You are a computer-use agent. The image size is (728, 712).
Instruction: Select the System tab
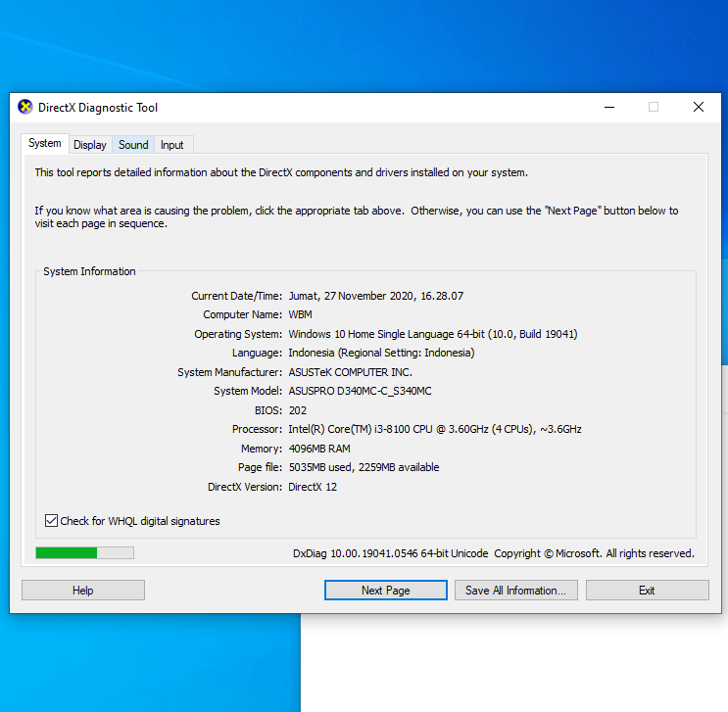point(45,143)
